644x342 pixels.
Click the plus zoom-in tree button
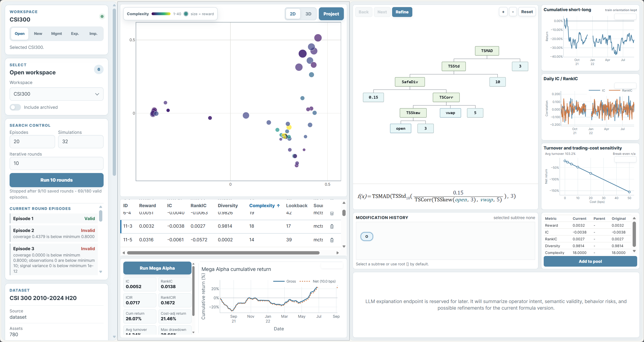503,12
